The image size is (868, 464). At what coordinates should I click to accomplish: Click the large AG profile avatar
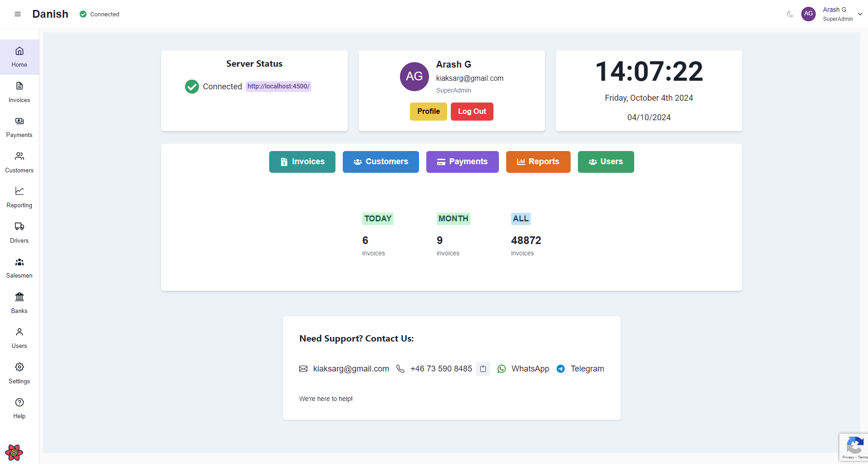coord(414,77)
